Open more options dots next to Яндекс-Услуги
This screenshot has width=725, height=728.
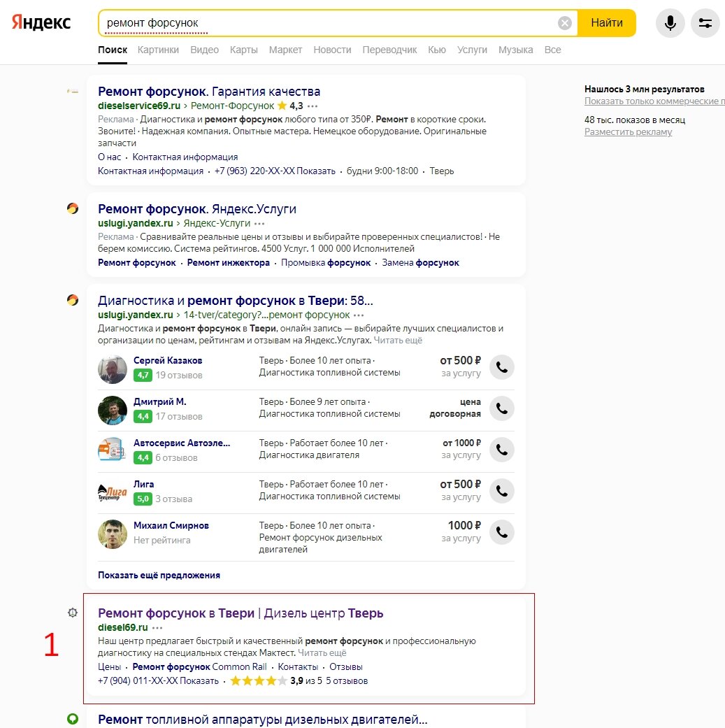[x=259, y=224]
